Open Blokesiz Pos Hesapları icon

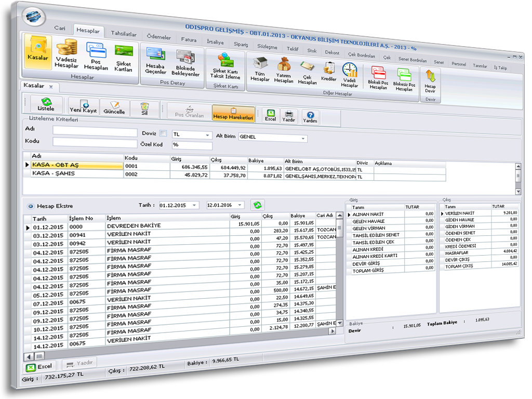pos(404,79)
